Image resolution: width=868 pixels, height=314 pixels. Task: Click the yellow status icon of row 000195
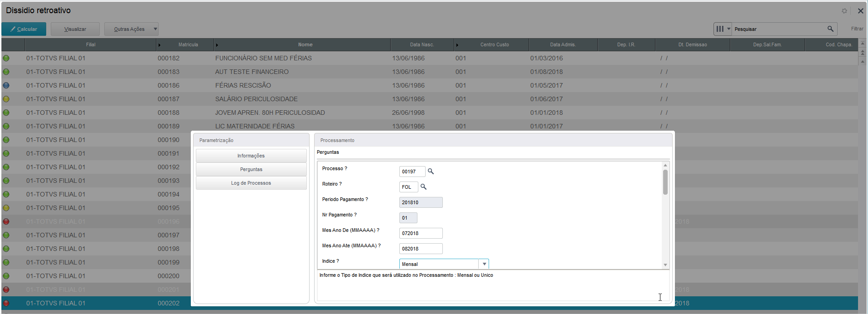pyautogui.click(x=6, y=208)
